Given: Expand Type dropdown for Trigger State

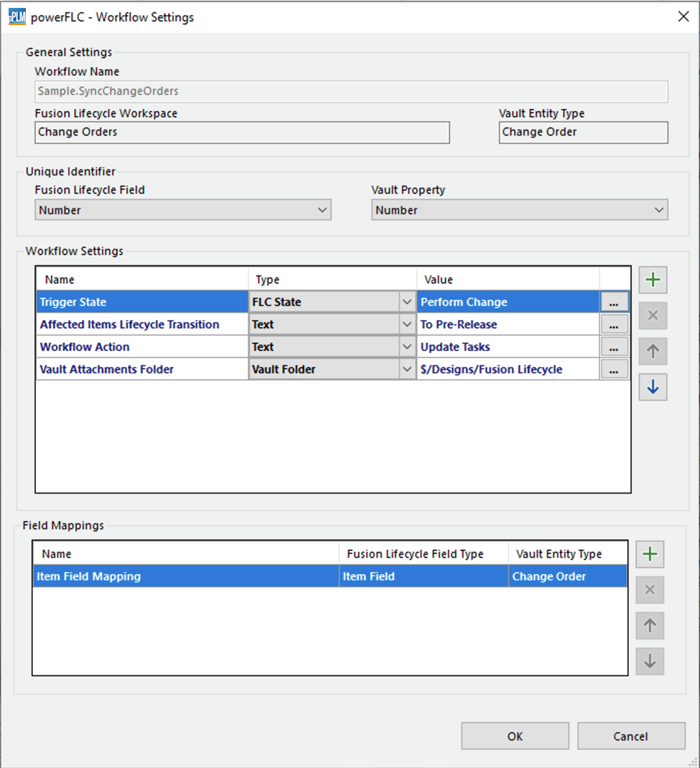Looking at the screenshot, I should [407, 302].
